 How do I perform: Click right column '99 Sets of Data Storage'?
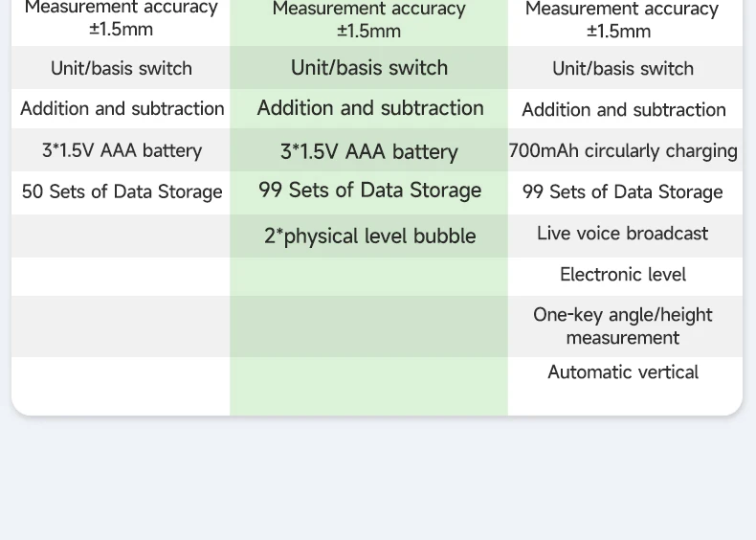[622, 192]
